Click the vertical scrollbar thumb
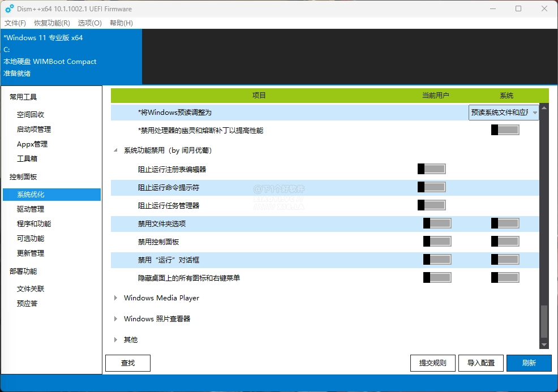The width and height of the screenshot is (558, 392). click(544, 321)
